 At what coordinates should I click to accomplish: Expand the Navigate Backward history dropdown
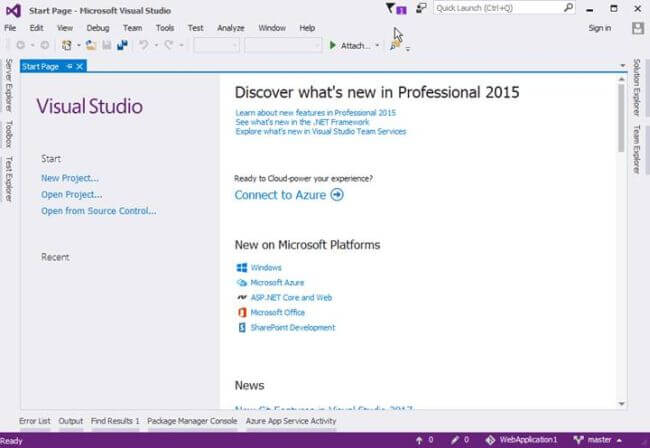tap(32, 45)
